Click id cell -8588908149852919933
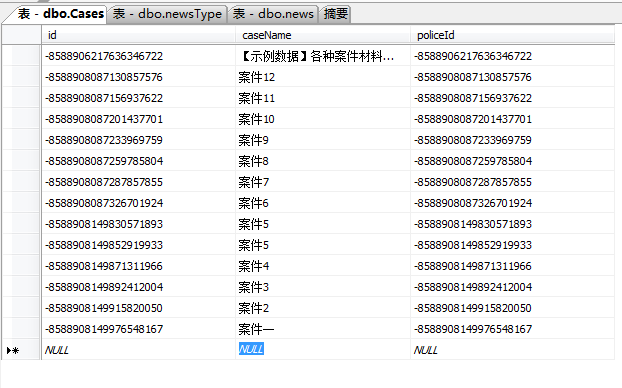The height and width of the screenshot is (388, 622). tap(138, 245)
